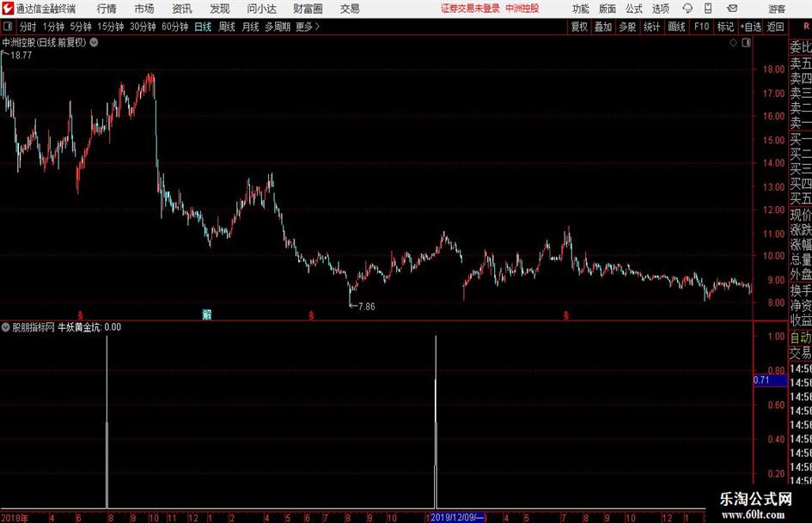The image size is (812, 523).
Task: Open the headset customer service icon
Action: point(687,9)
